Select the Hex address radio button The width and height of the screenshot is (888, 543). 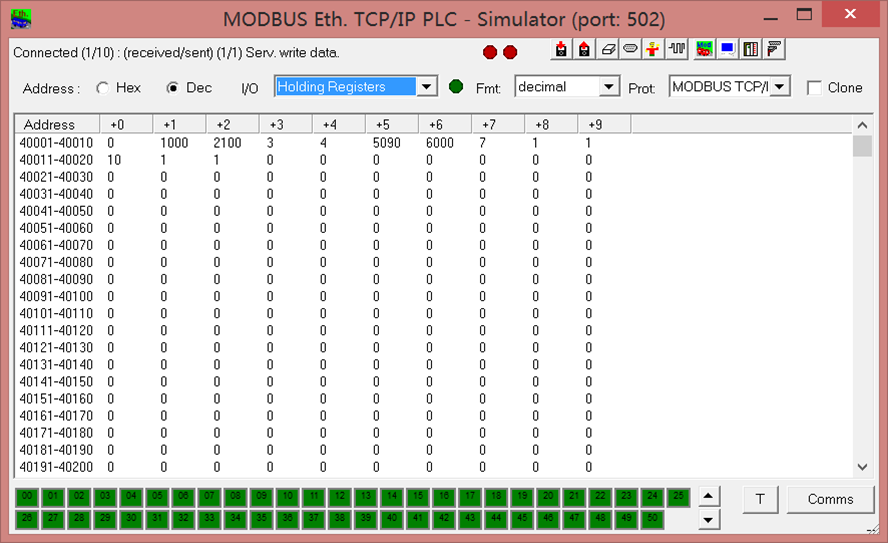coord(103,88)
